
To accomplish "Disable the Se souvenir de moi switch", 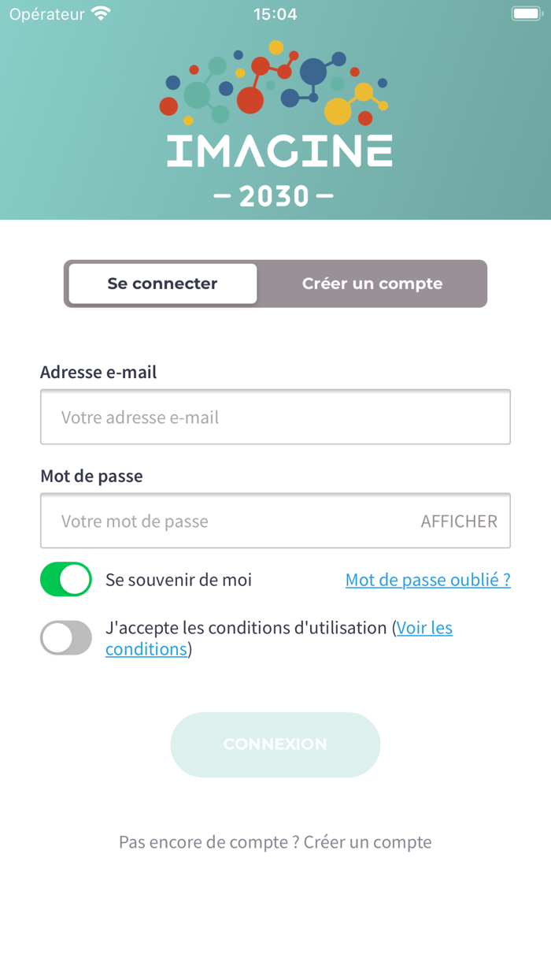I will coord(66,580).
